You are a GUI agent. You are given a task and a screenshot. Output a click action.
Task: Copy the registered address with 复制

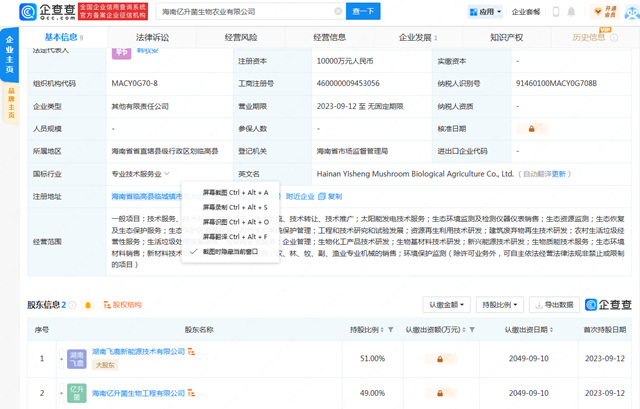[330, 196]
